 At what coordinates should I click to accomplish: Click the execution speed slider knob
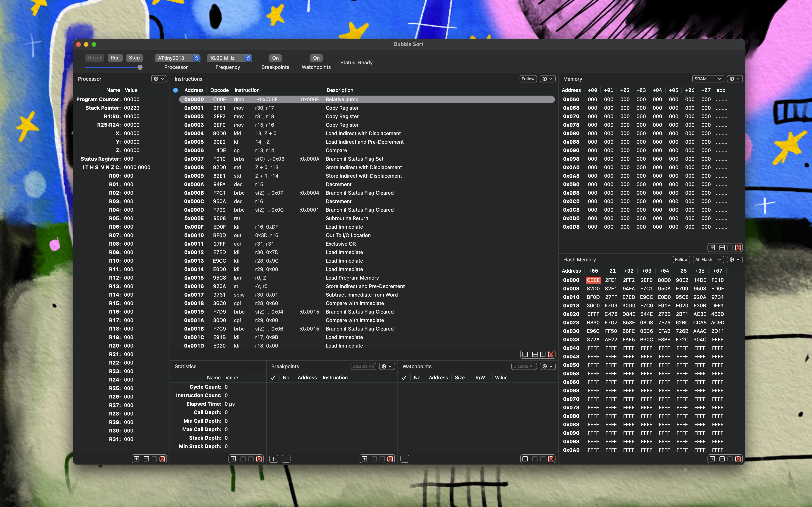(x=140, y=67)
